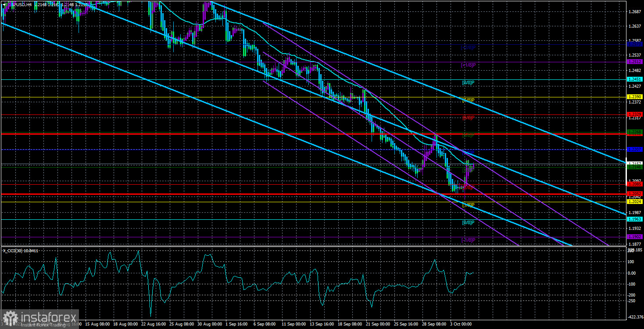Click the GBPUSD,H4 chart title text
The width and height of the screenshot is (644, 329).
20,5
